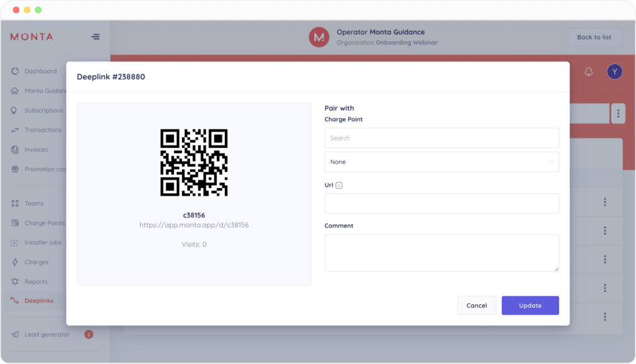Viewport: 636px width, 364px height.
Task: Click the Lead generator badge showing 2
Action: coord(88,334)
